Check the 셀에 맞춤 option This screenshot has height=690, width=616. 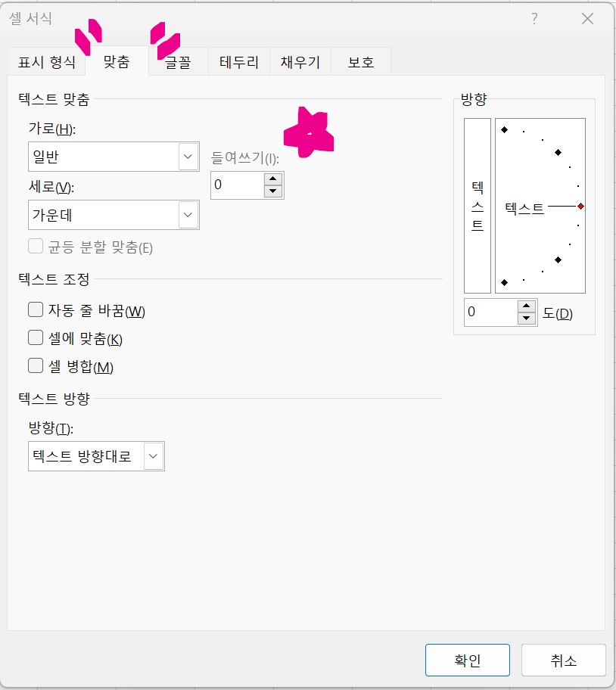[35, 337]
